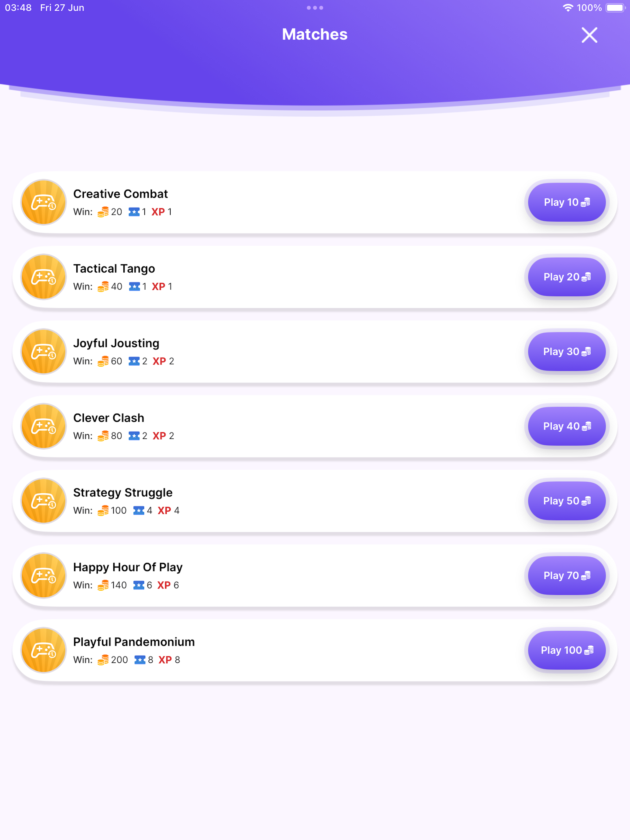Viewport: 630px width, 840px height.
Task: Tap the Joyful Jousting gamepad icon
Action: click(x=44, y=351)
